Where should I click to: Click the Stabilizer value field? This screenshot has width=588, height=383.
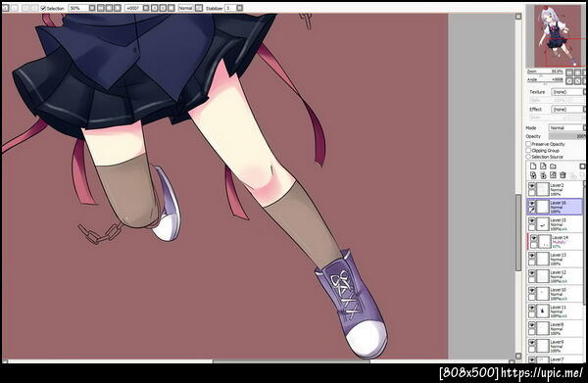[x=230, y=8]
